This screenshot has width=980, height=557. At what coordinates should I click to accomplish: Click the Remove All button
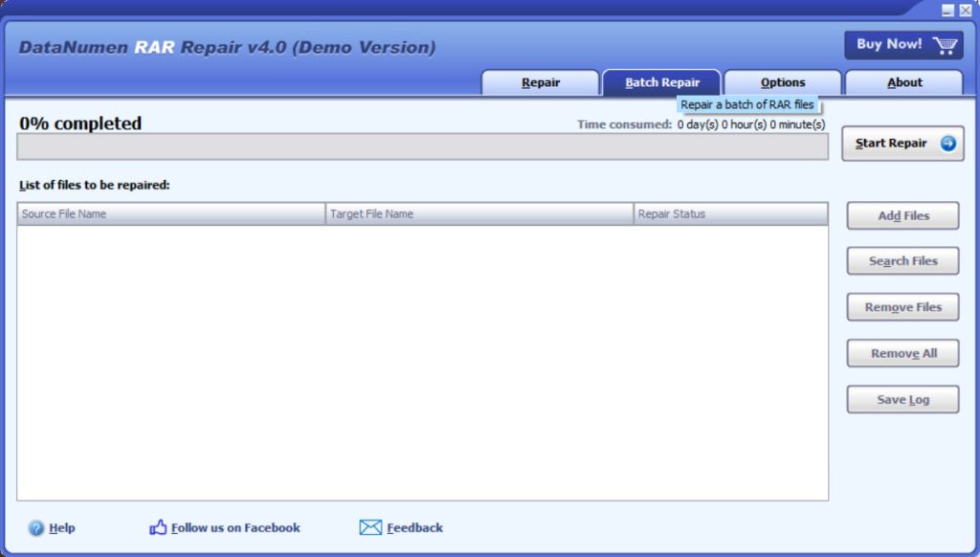coord(903,353)
